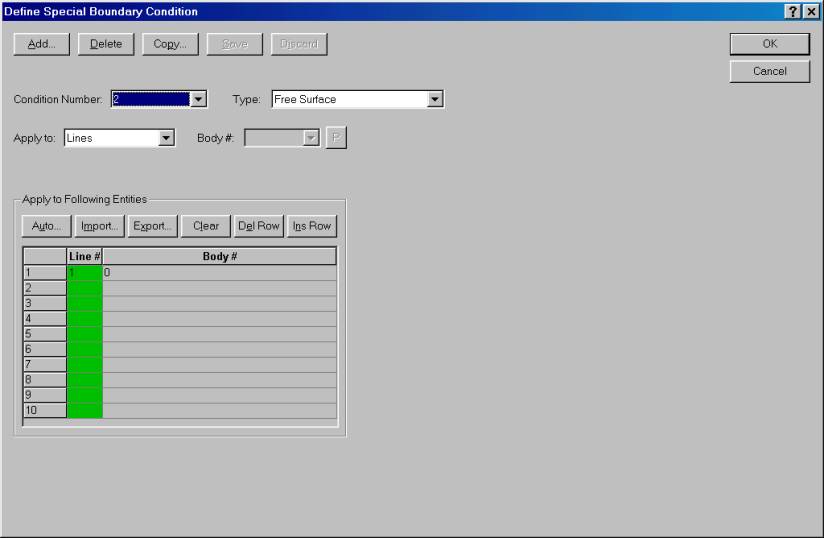The height and width of the screenshot is (538, 824).
Task: Click the Copy... button
Action: point(170,44)
